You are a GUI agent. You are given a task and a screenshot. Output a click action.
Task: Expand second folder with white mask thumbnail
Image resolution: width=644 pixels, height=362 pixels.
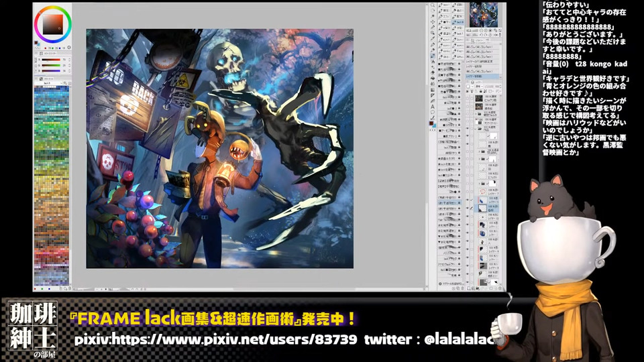click(479, 159)
